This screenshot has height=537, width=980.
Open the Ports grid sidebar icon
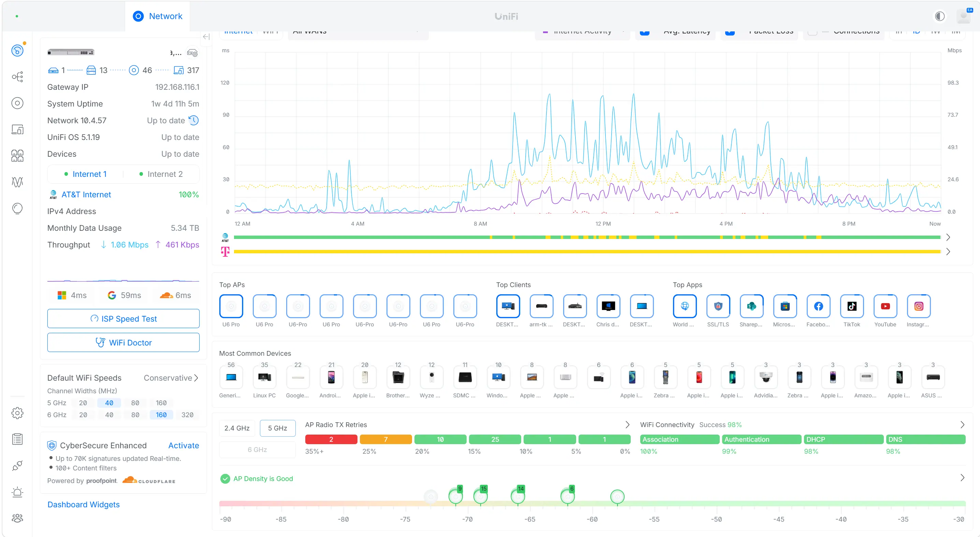point(17,155)
